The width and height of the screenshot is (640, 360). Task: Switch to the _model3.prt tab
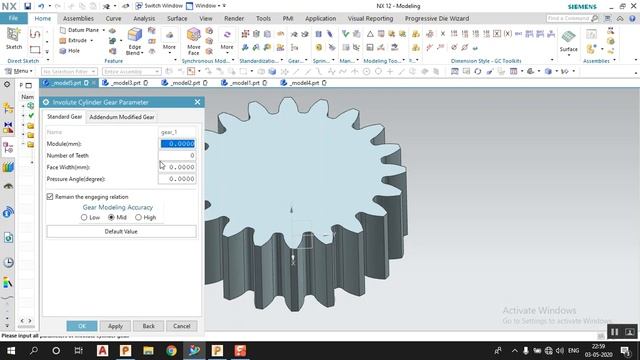pyautogui.click(x=125, y=83)
